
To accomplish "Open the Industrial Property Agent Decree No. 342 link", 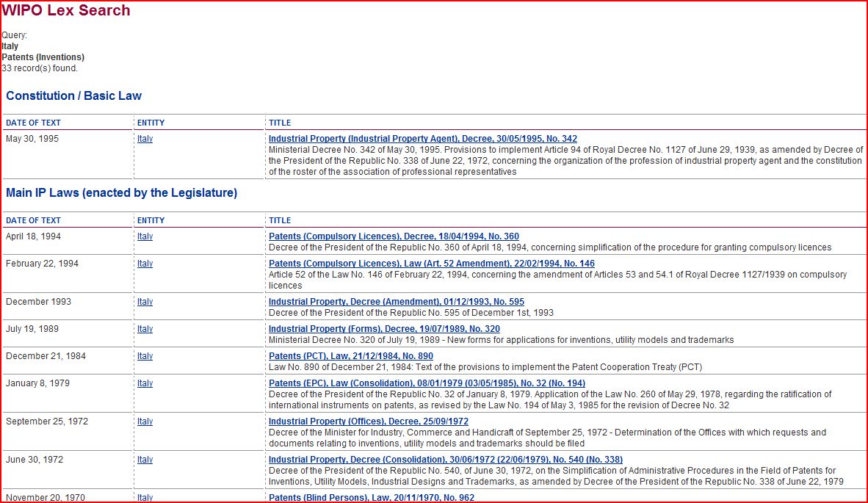I will pos(423,139).
